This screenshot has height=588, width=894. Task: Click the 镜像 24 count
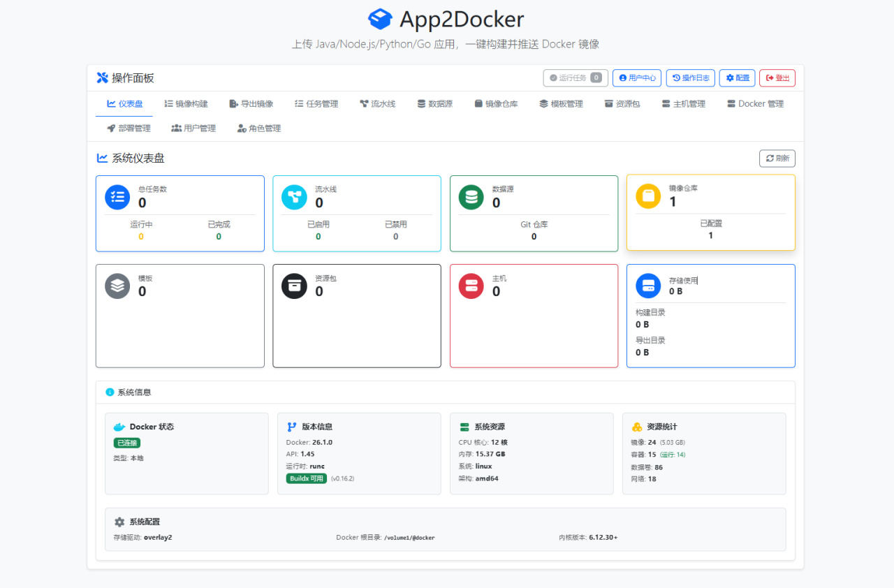click(x=652, y=442)
